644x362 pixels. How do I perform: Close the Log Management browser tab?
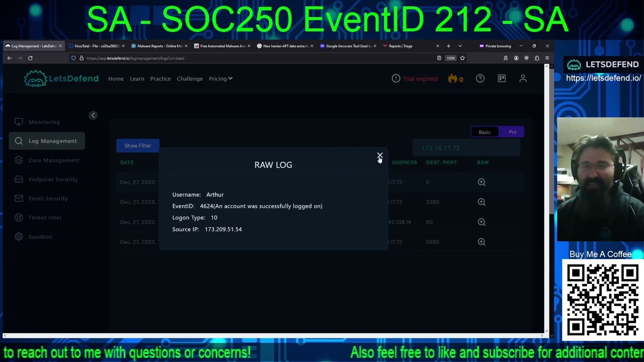[60, 46]
